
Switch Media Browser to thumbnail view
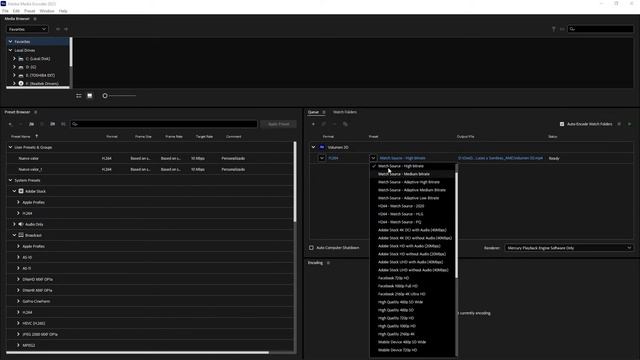(90, 96)
